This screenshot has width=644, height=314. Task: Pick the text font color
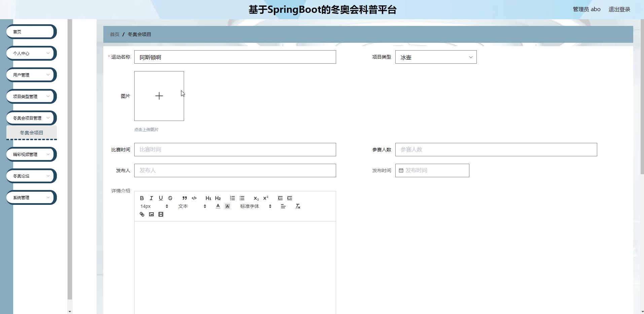(218, 206)
